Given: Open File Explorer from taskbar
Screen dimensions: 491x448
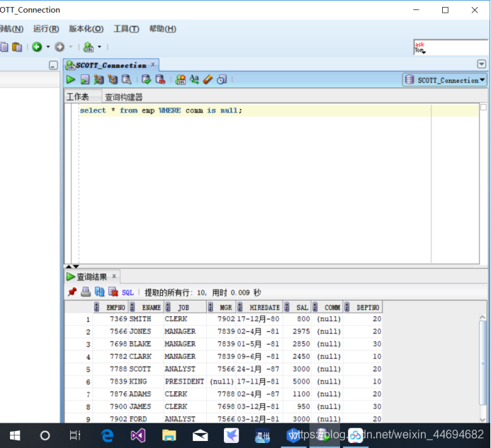Looking at the screenshot, I should 169,435.
